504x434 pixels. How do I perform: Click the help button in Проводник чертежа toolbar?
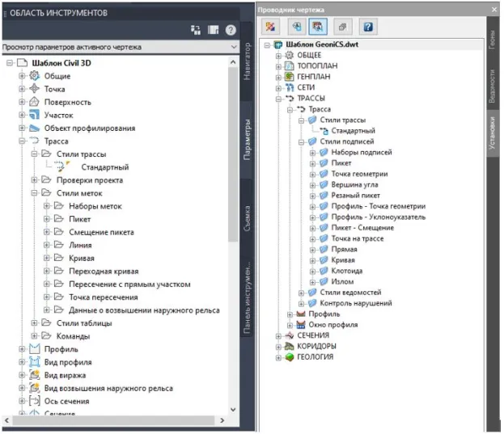pos(368,27)
